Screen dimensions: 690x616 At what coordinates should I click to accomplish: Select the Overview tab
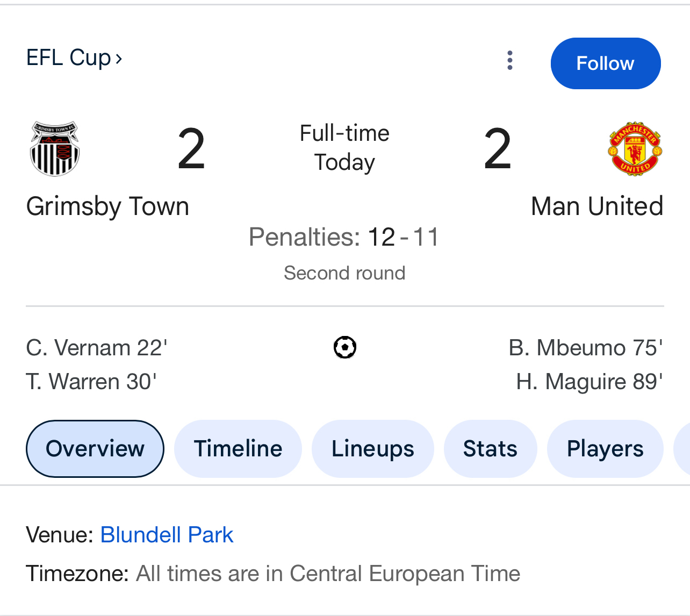coord(95,449)
